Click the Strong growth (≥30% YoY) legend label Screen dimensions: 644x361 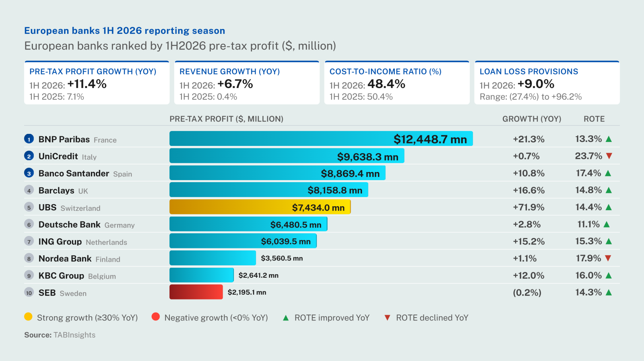[87, 318]
